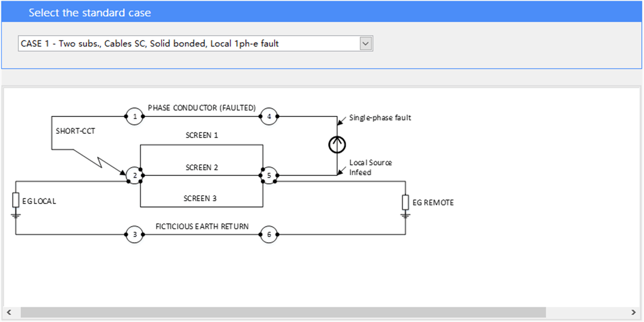Select node 1 on the faulted phase conductor
This screenshot has height=322, width=644.
pos(135,116)
